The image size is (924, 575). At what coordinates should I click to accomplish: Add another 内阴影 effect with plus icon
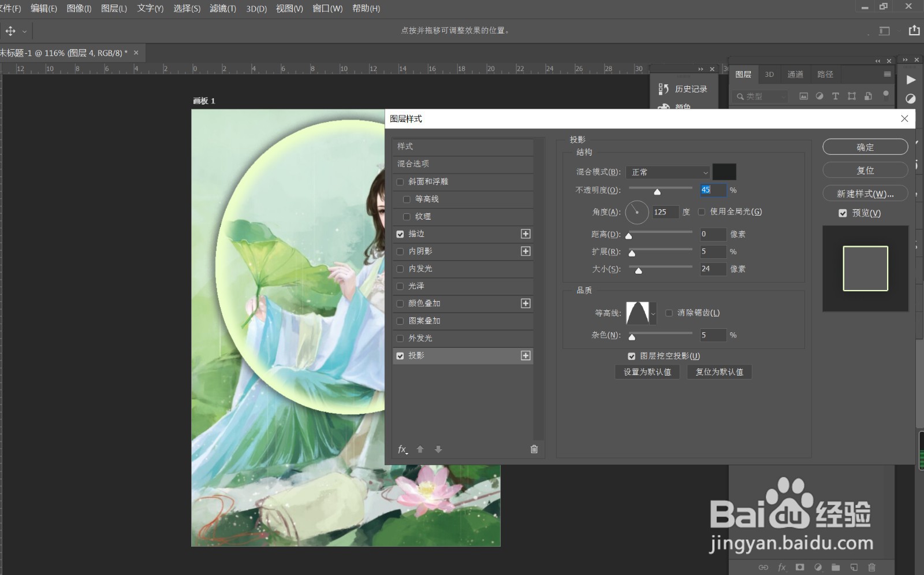coord(526,251)
